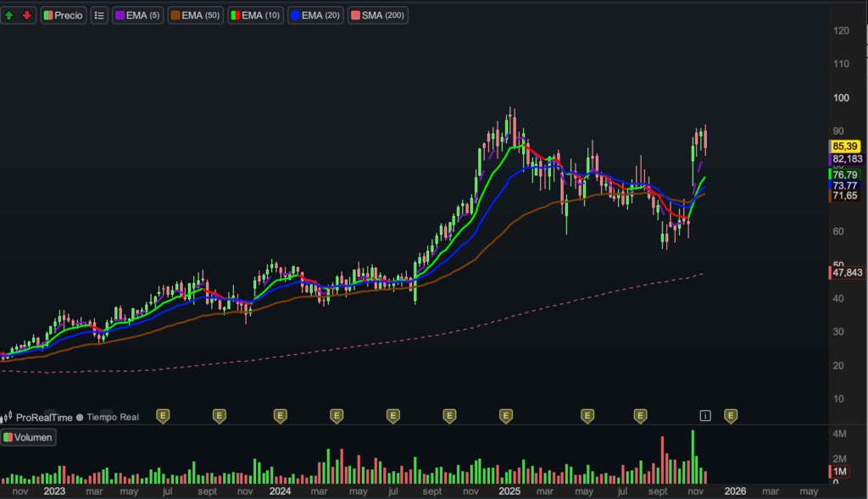The height and width of the screenshot is (499, 868).
Task: Open the EMA (50) indicator settings
Action: click(196, 15)
